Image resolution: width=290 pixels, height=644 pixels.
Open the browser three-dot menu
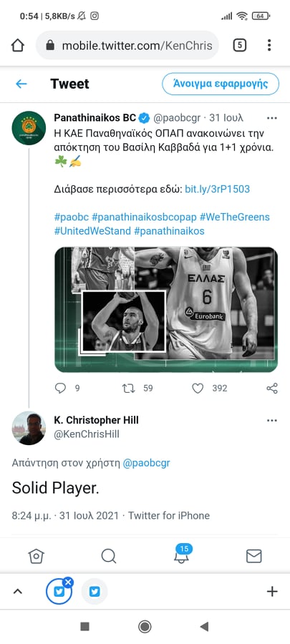click(269, 45)
